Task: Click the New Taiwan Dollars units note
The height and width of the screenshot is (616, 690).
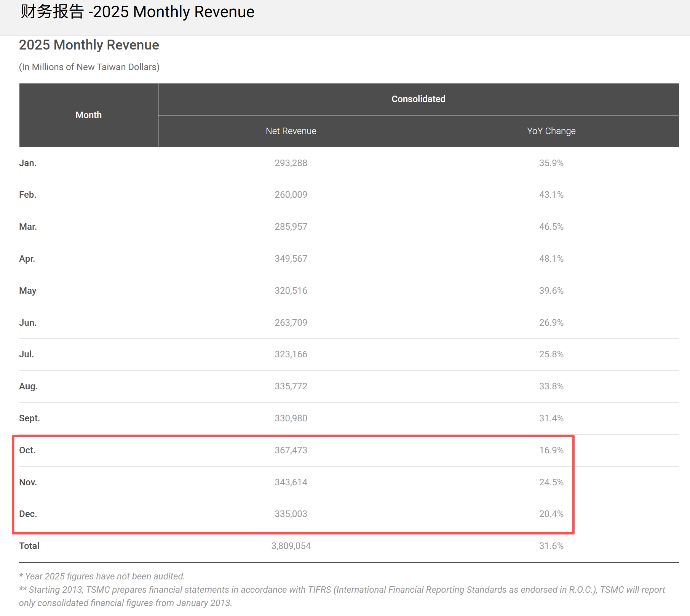Action: (89, 67)
